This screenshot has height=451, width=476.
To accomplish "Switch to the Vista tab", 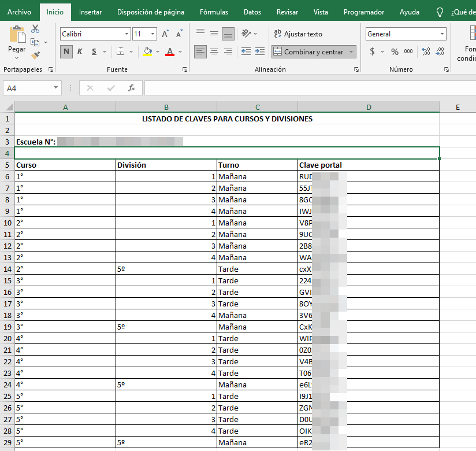I will 321,12.
